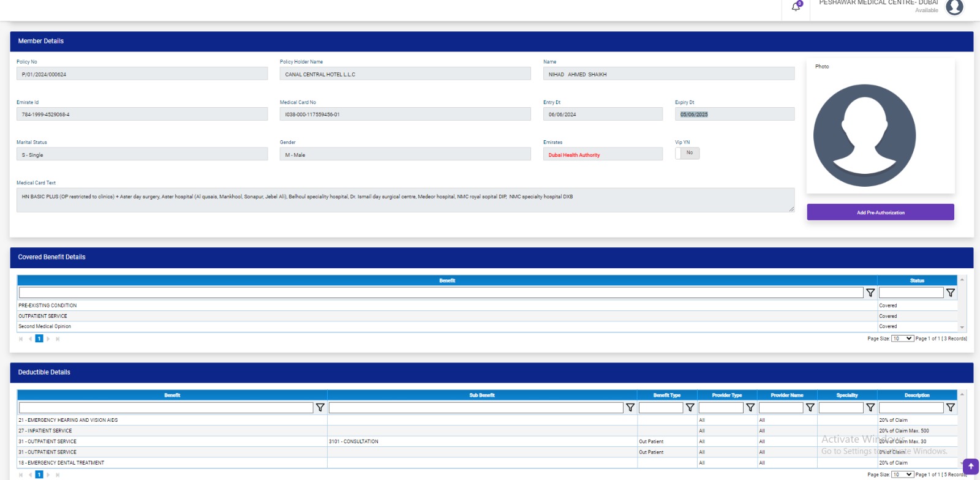Click the member photo placeholder
Viewport: 980px width, 480px height.
click(864, 135)
